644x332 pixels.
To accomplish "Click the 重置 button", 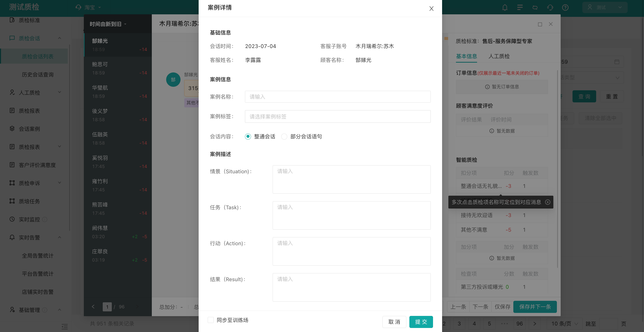I will [x=612, y=96].
